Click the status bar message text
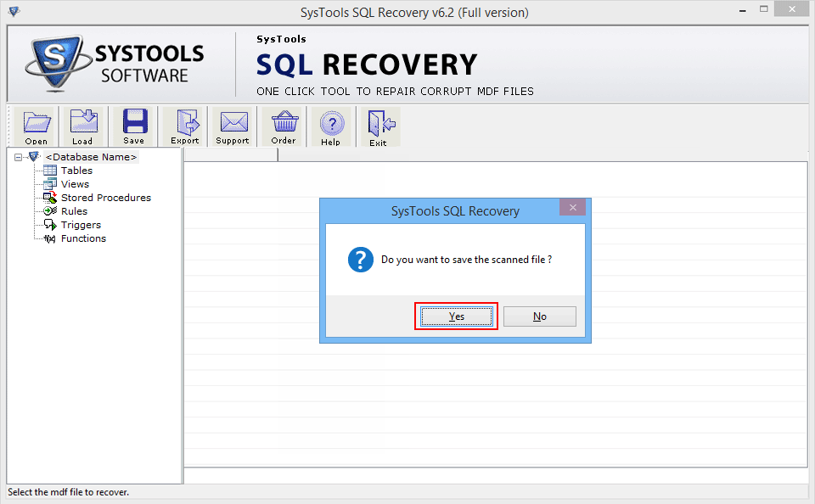The image size is (815, 504). coord(69,491)
